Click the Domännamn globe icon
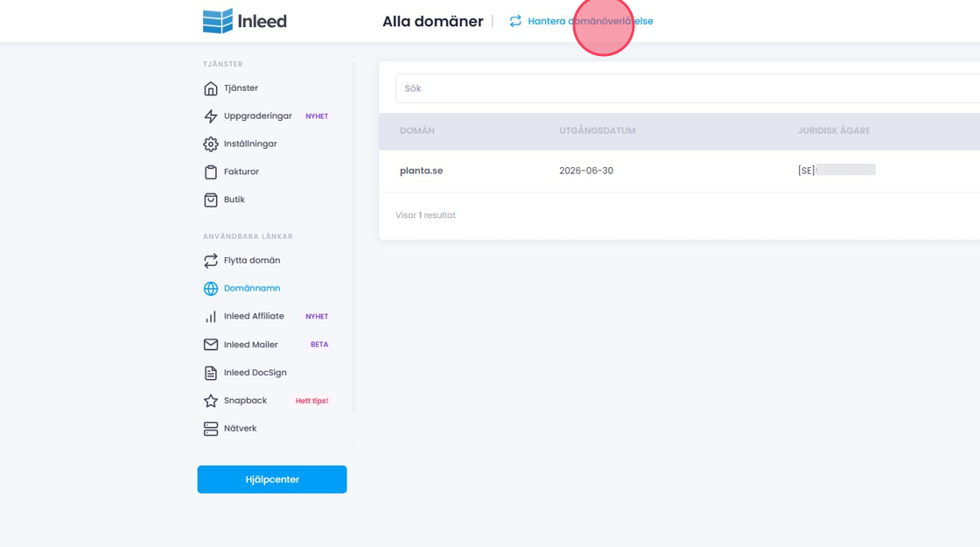This screenshot has height=547, width=980. coord(211,289)
